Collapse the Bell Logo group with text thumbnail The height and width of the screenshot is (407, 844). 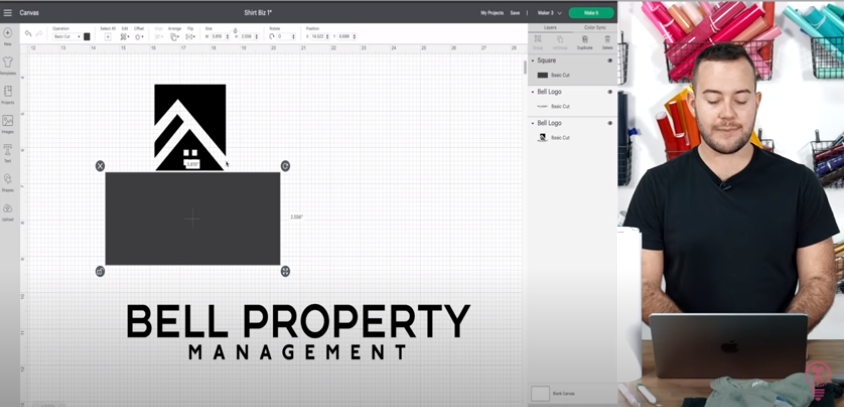coord(533,92)
